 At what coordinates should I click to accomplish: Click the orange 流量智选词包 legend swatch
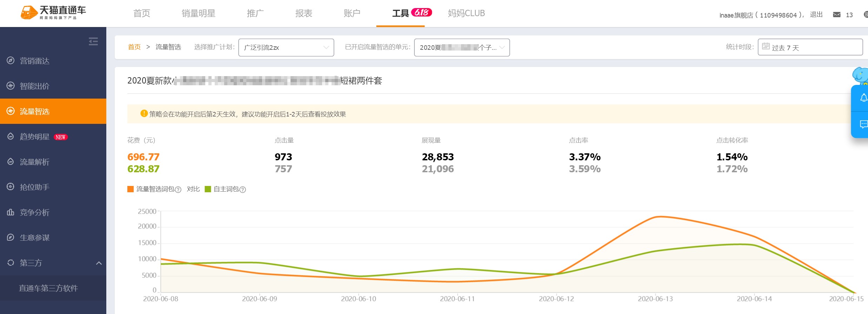[x=131, y=189]
